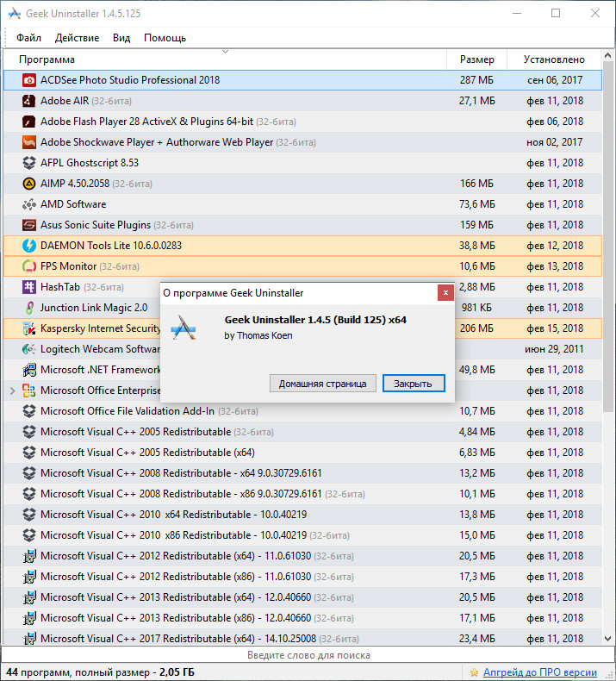Click the Kaspersky Internet Security icon

pyautogui.click(x=29, y=328)
